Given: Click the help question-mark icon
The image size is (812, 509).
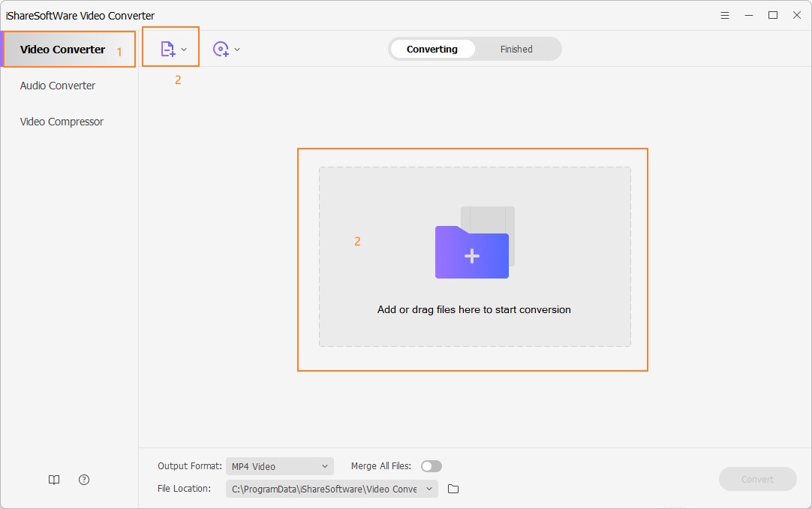Looking at the screenshot, I should [x=83, y=479].
